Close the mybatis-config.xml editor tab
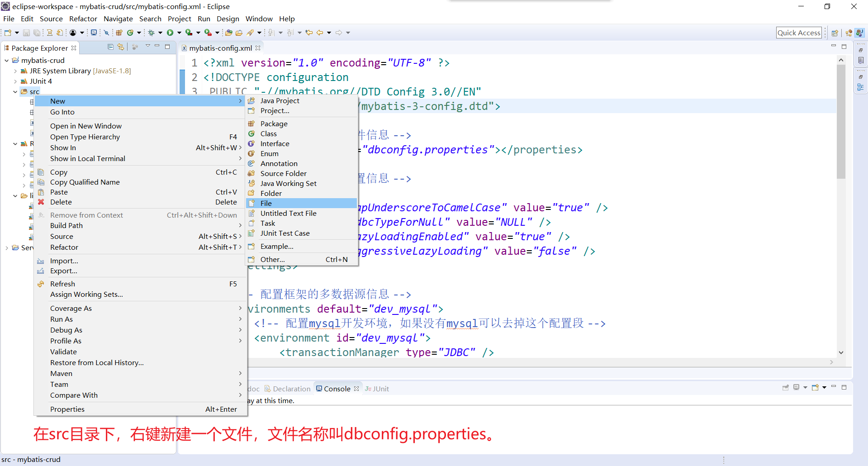 pyautogui.click(x=258, y=48)
